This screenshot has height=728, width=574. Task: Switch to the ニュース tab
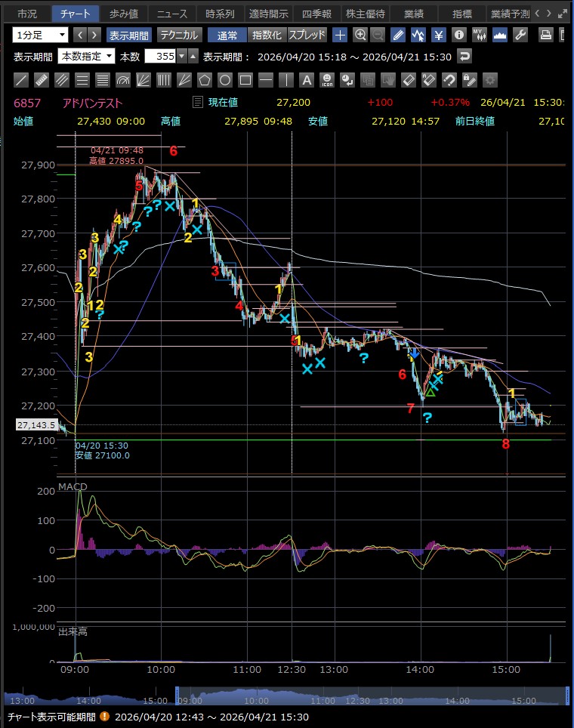point(171,14)
